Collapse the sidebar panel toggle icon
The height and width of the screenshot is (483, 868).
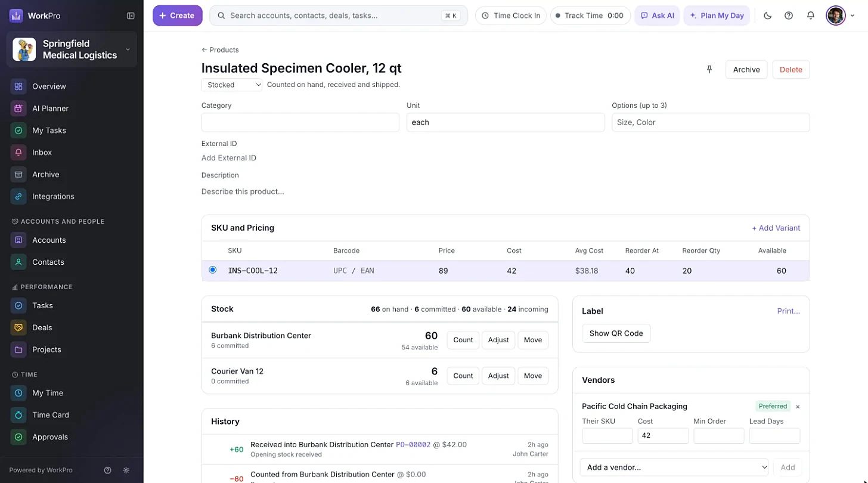click(x=131, y=16)
